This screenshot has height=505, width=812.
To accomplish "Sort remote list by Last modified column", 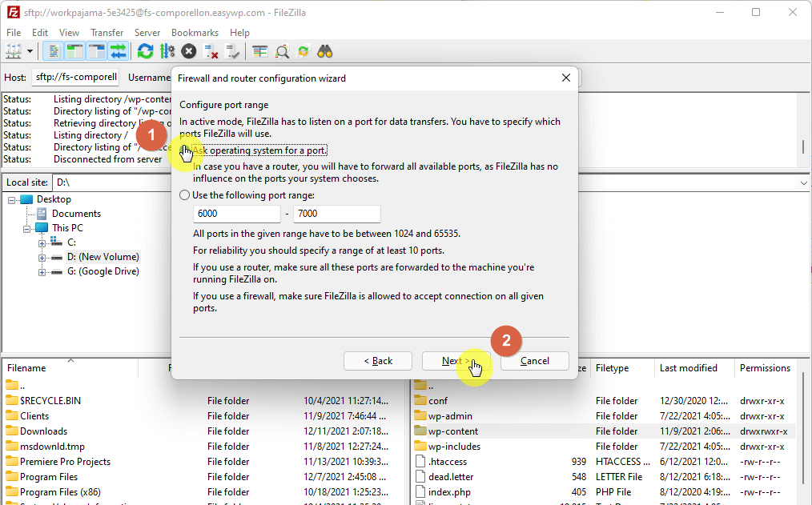I will (694, 368).
